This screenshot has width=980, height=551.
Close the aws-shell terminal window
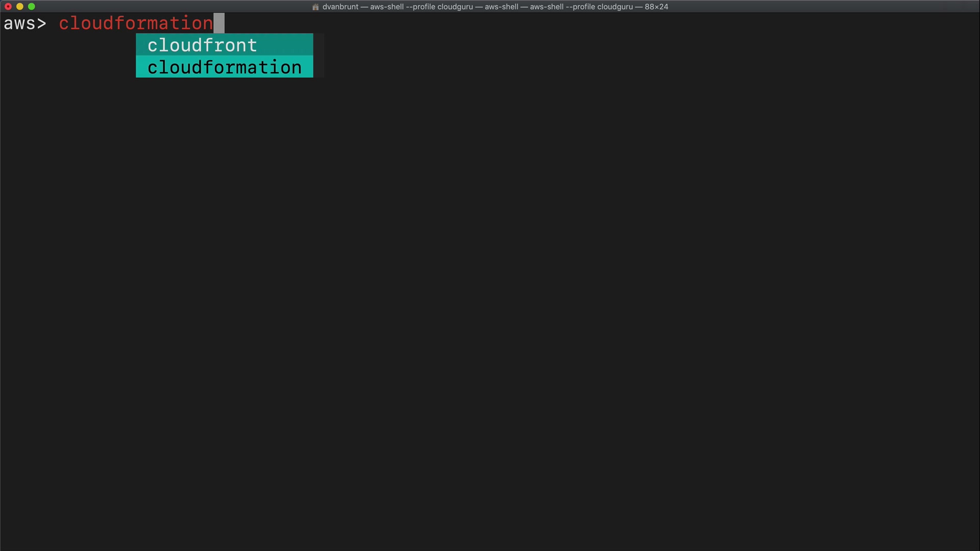pos(8,7)
